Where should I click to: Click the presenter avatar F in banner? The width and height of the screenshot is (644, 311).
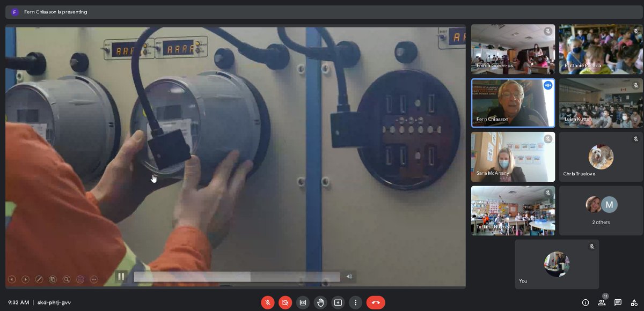click(x=15, y=12)
